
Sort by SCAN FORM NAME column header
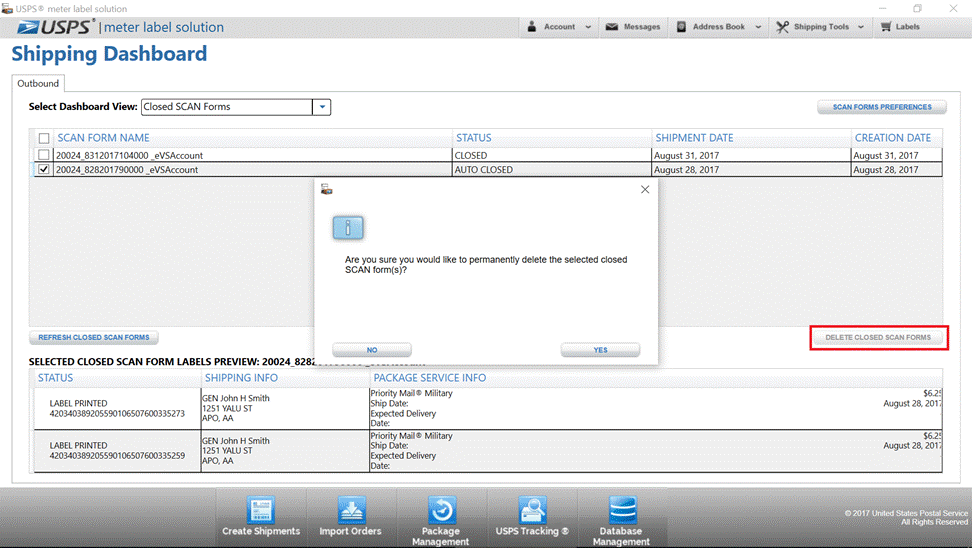coord(104,138)
